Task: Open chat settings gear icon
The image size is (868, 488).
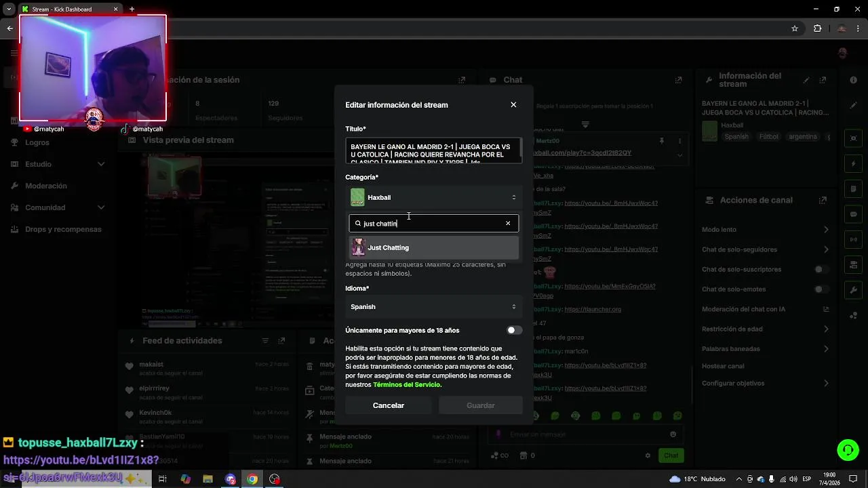Action: 648,455
